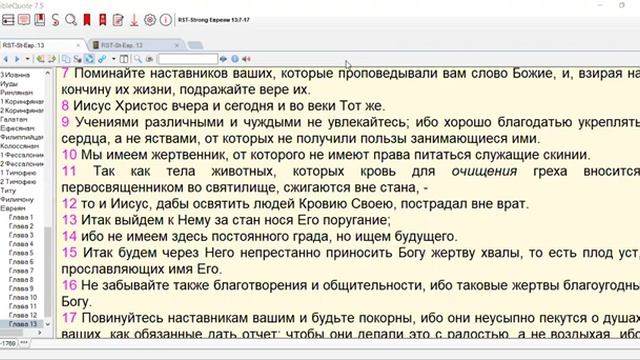The image size is (640, 360).
Task: Click previous chapter green arrow icon
Action: coord(40,59)
